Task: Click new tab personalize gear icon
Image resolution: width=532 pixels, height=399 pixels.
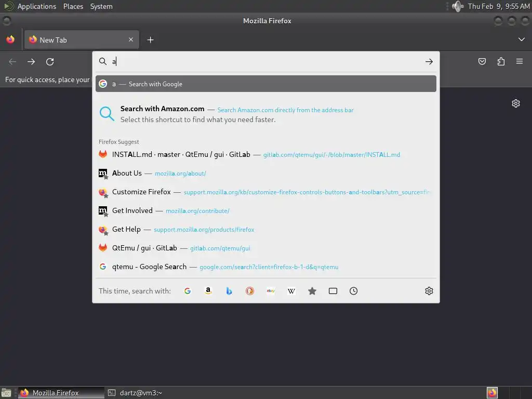Action: tap(516, 103)
